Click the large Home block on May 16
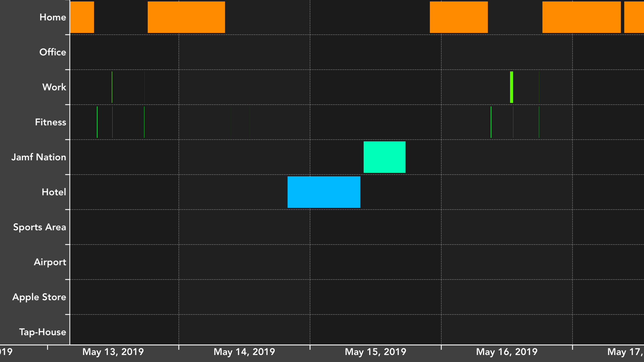 point(581,17)
